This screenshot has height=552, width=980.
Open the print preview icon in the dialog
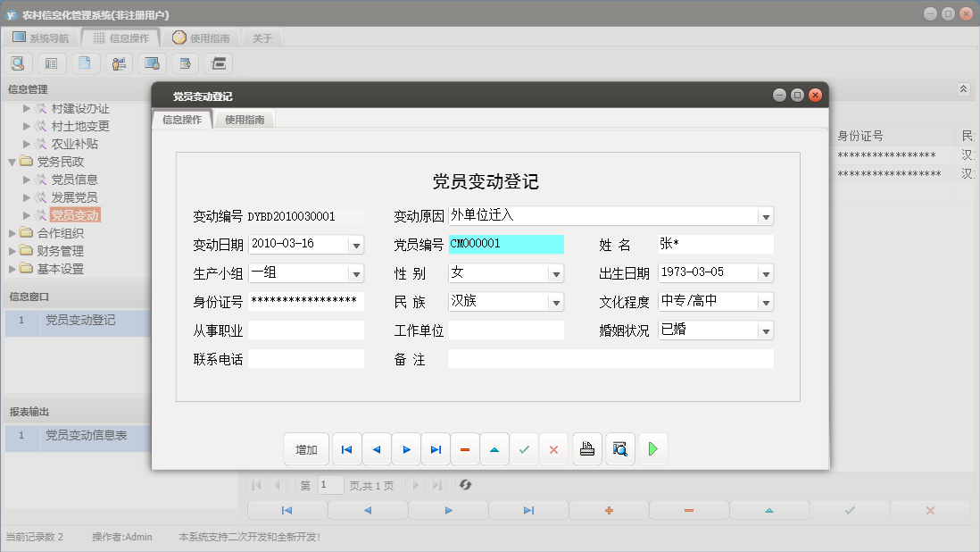pyautogui.click(x=618, y=448)
